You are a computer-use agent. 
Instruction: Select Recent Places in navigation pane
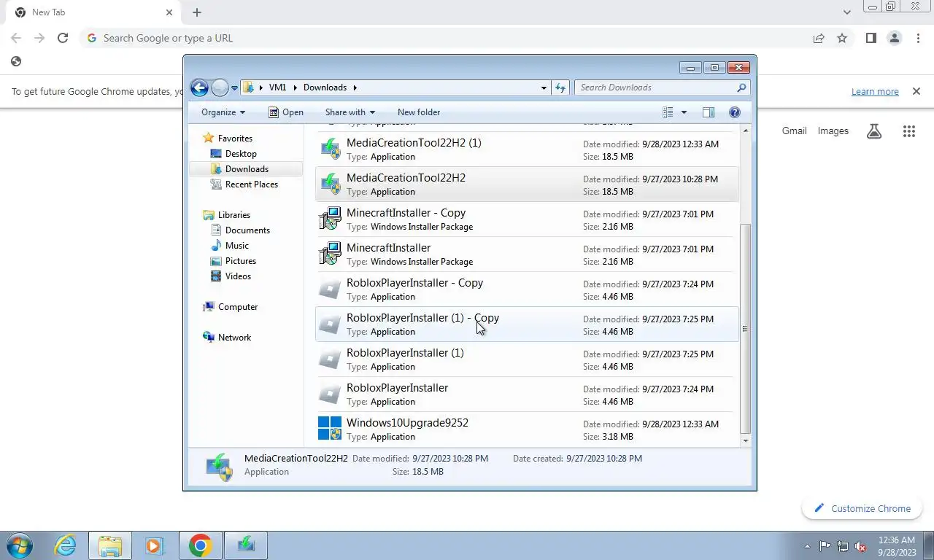252,184
